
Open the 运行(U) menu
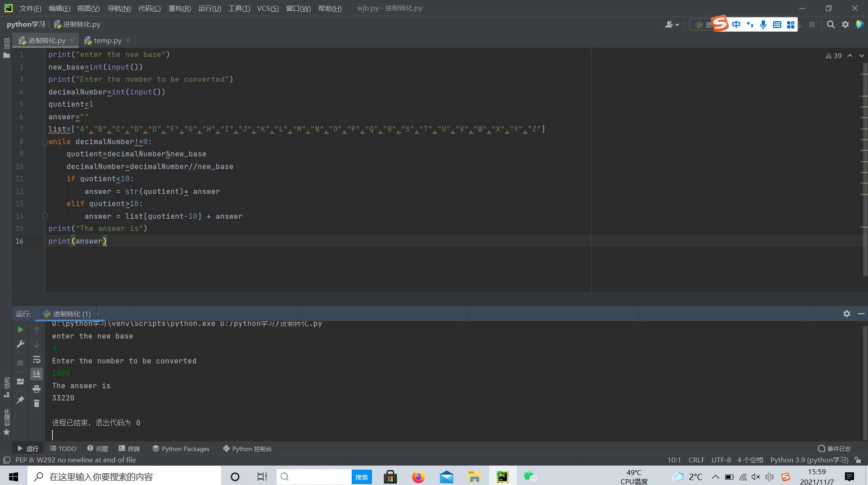click(x=210, y=8)
